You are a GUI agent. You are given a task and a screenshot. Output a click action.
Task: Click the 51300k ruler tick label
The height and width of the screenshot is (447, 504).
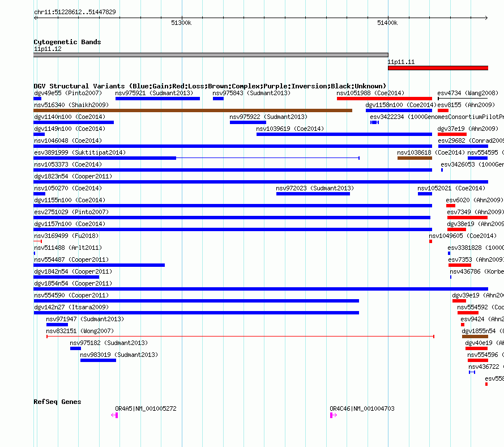[x=181, y=23]
